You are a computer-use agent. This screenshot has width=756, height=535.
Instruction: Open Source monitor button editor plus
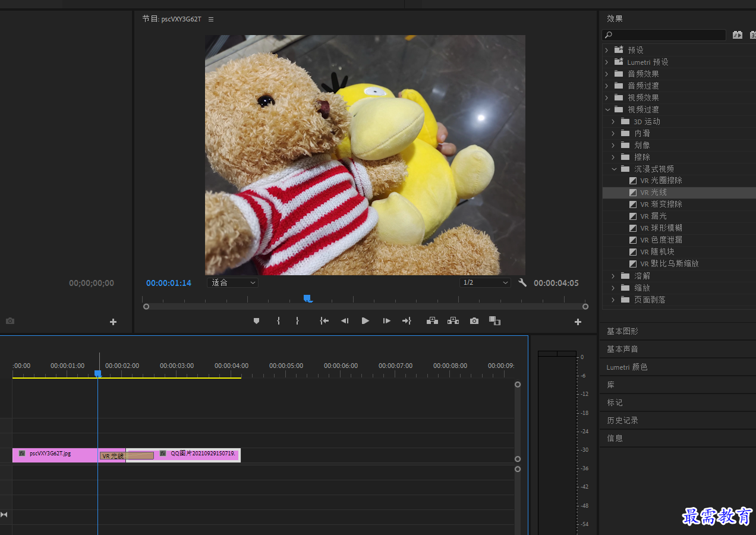113,322
